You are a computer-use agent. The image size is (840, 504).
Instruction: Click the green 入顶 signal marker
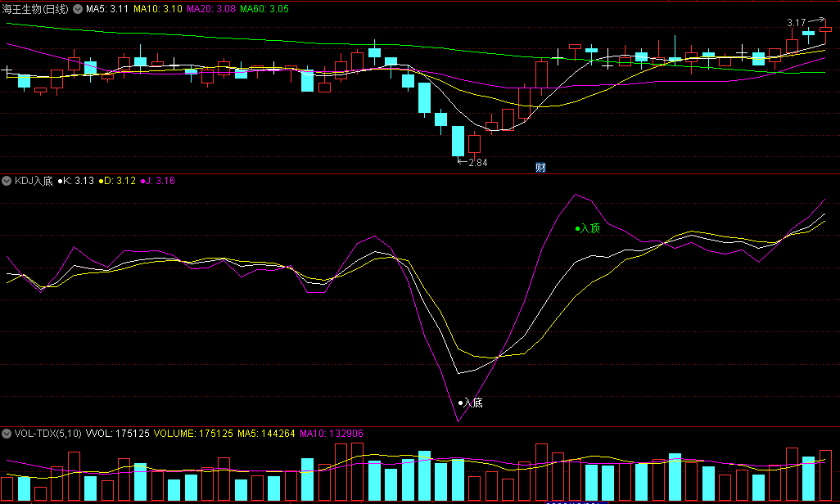click(x=588, y=229)
